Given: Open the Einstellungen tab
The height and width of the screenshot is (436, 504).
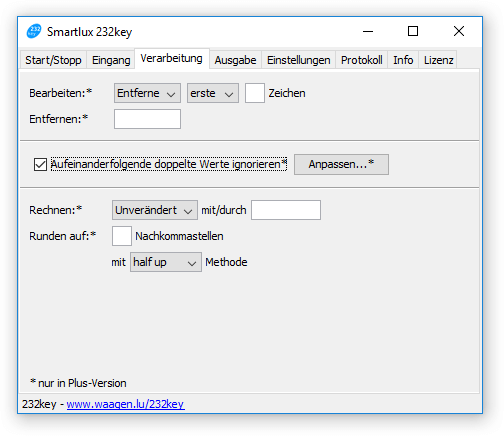Looking at the screenshot, I should [299, 60].
